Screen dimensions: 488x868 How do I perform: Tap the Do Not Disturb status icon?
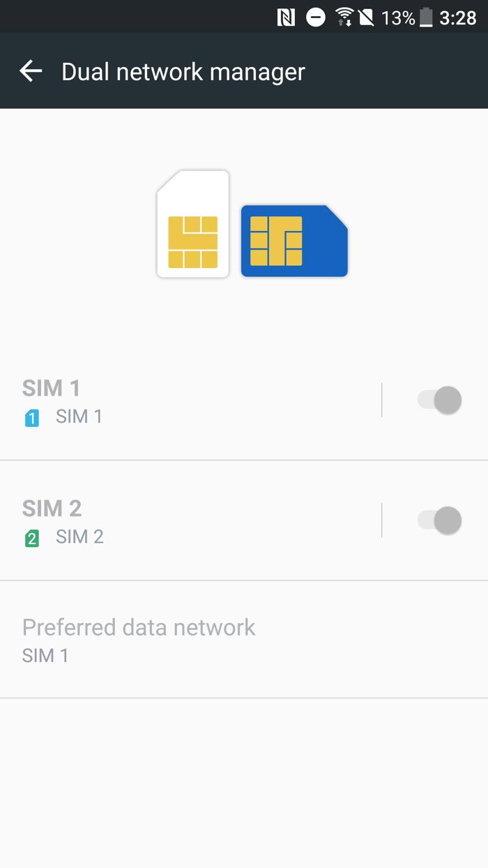click(316, 17)
